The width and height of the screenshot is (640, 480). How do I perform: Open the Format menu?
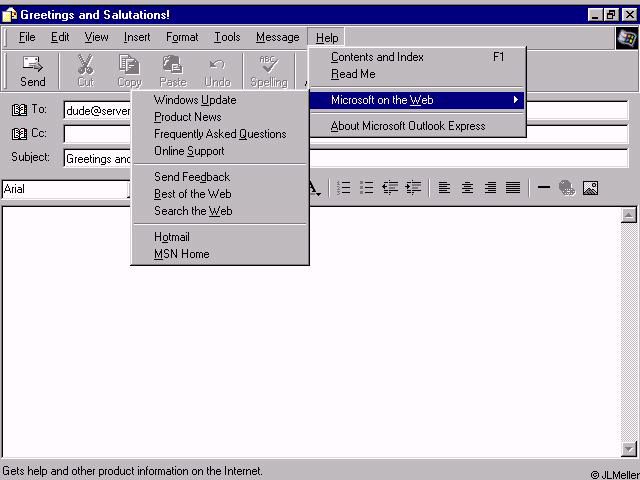[182, 38]
